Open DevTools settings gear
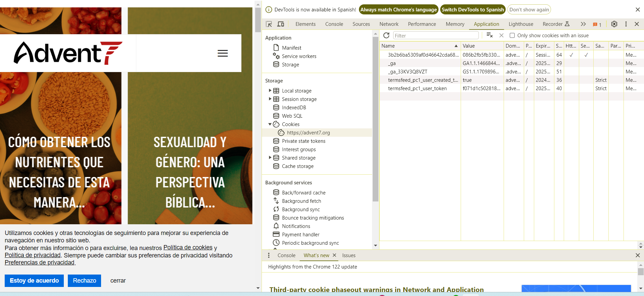Image resolution: width=644 pixels, height=296 pixels. coord(614,24)
